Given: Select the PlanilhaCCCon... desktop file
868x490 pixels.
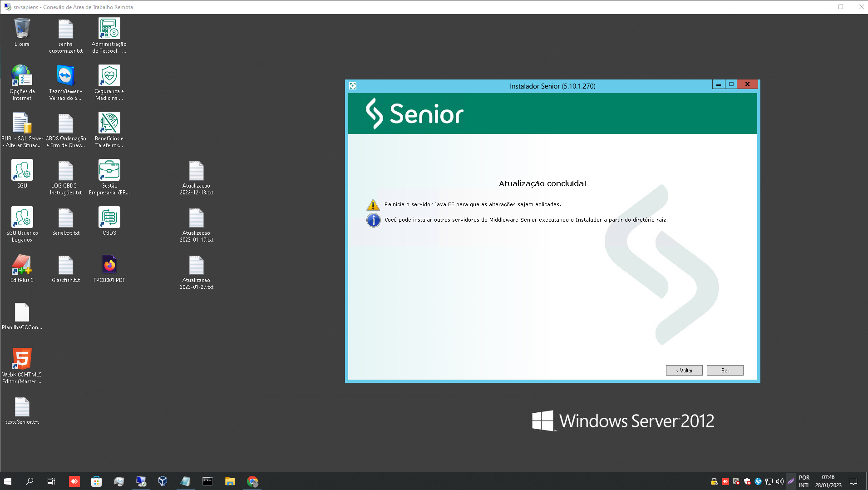Looking at the screenshot, I should coord(22,316).
